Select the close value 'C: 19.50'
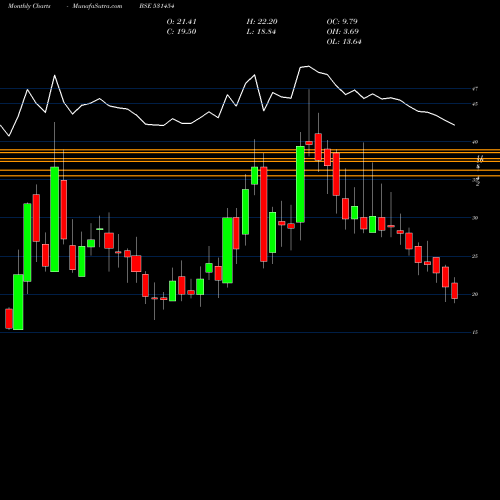The height and width of the screenshot is (500, 500). pyautogui.click(x=181, y=32)
